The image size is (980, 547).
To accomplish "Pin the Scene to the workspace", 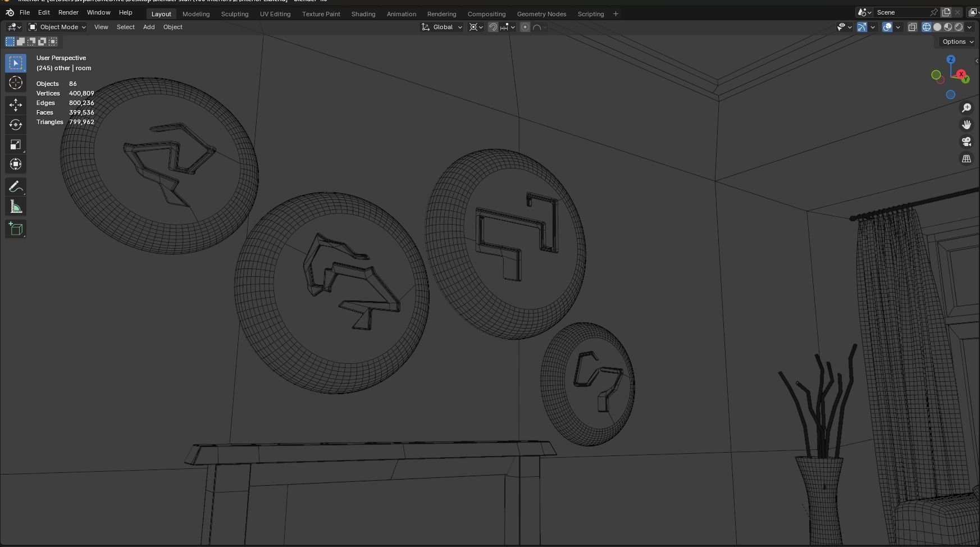I will [x=933, y=12].
